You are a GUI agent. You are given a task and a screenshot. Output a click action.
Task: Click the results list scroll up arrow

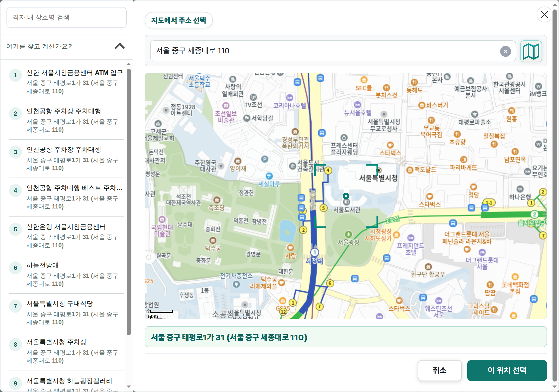click(129, 64)
